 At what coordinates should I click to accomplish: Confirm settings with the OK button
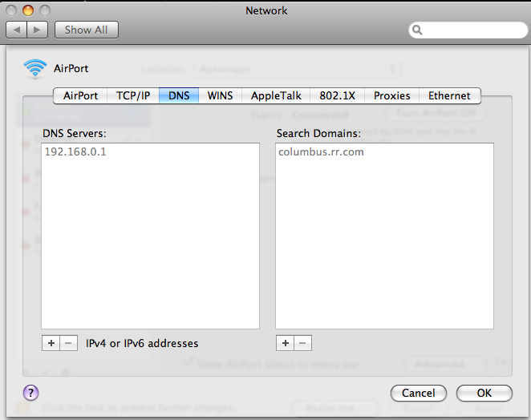(484, 393)
